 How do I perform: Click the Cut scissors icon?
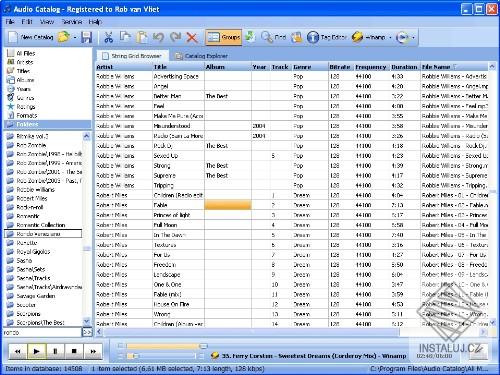coord(108,37)
